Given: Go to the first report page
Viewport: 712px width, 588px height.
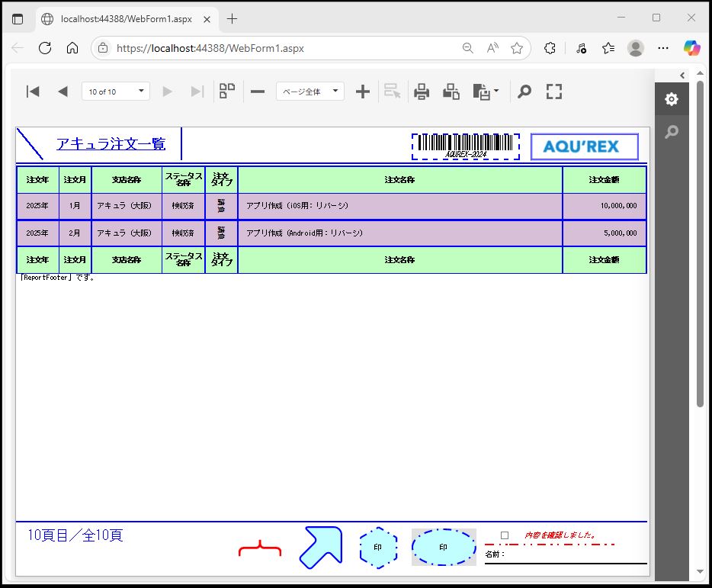Looking at the screenshot, I should pos(33,92).
